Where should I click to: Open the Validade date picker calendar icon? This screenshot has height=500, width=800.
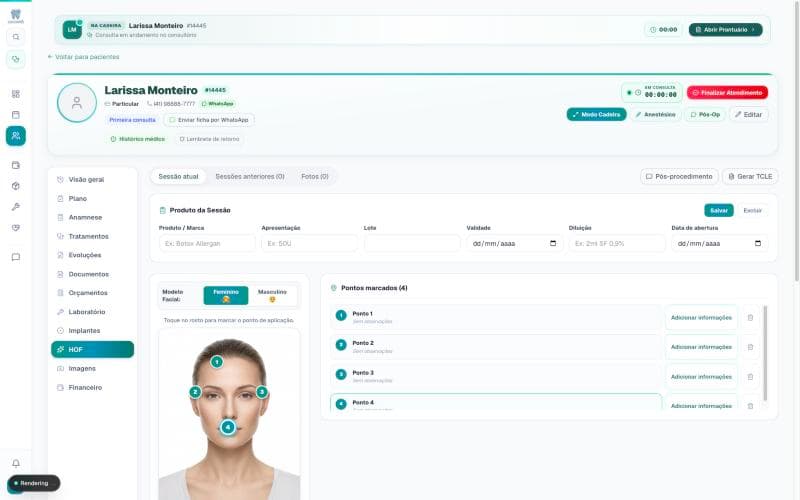coord(553,243)
